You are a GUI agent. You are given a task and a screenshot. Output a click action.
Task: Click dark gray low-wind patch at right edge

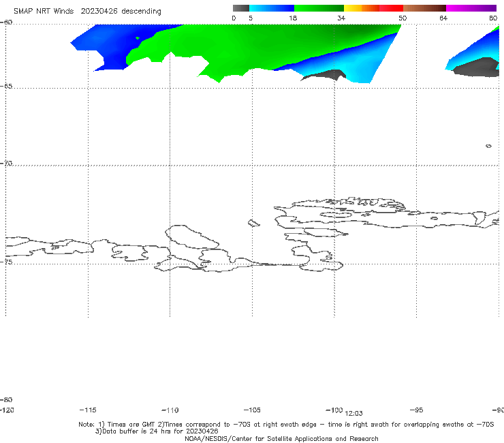coord(477,67)
